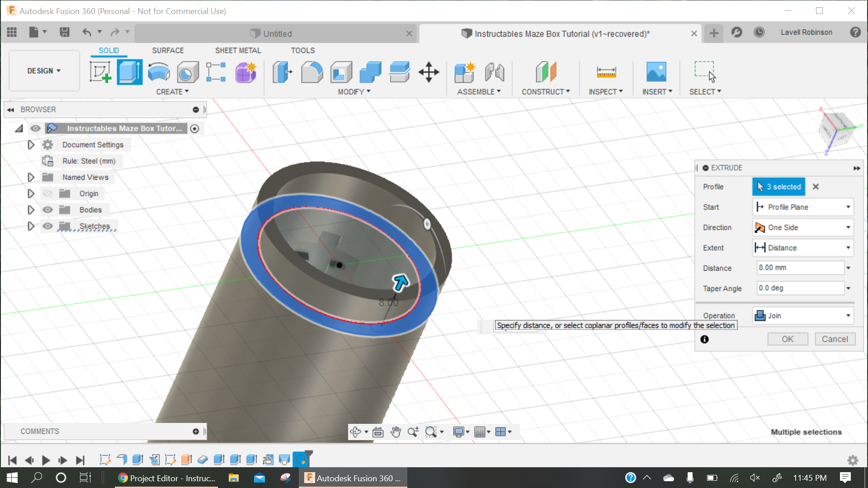Create a New Component
Screen dimensions: 868x488
tap(465, 72)
